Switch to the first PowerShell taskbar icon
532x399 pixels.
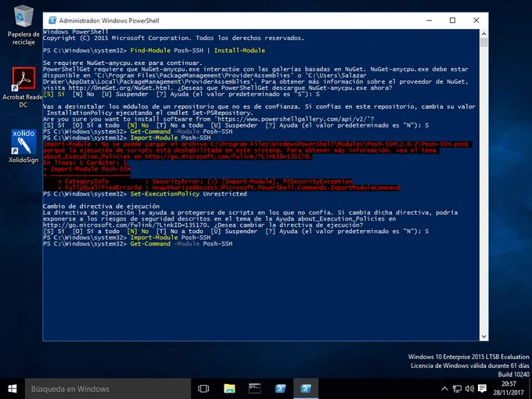tap(280, 389)
